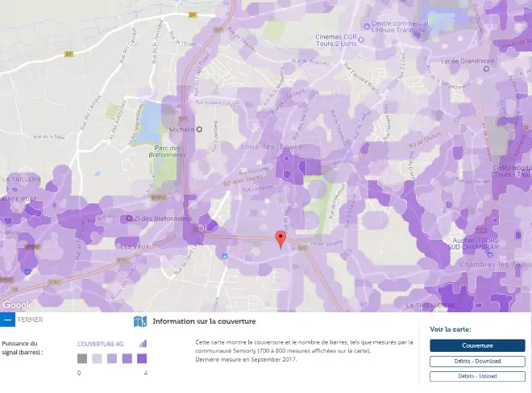Select the ZI des Bretonnières marker icon
The height and width of the screenshot is (393, 532).
coord(130,218)
